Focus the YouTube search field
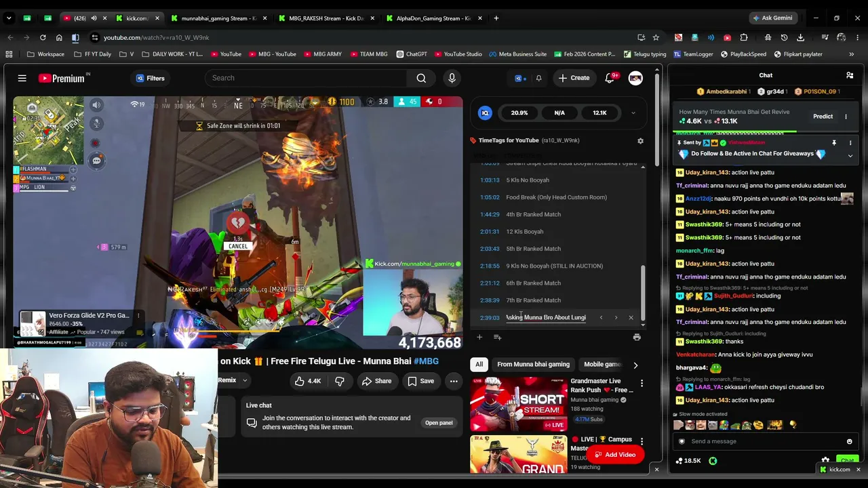This screenshot has width=868, height=488. [305, 78]
